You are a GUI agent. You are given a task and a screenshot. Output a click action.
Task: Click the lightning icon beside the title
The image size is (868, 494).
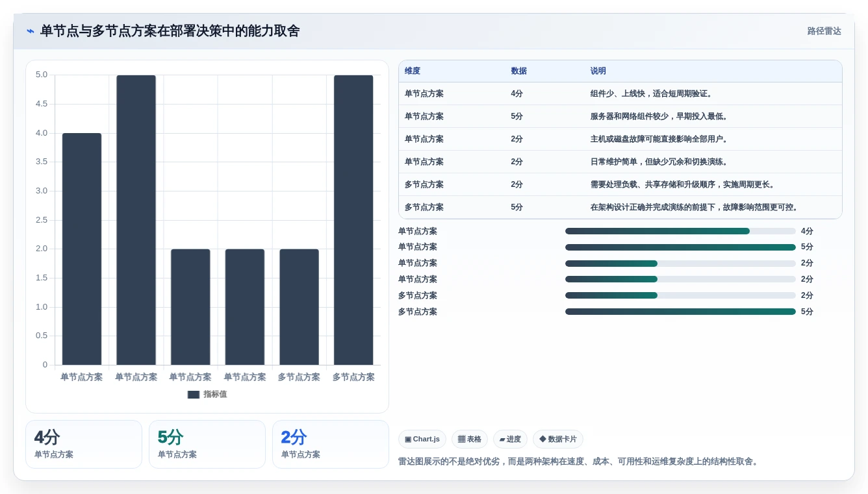tap(31, 31)
